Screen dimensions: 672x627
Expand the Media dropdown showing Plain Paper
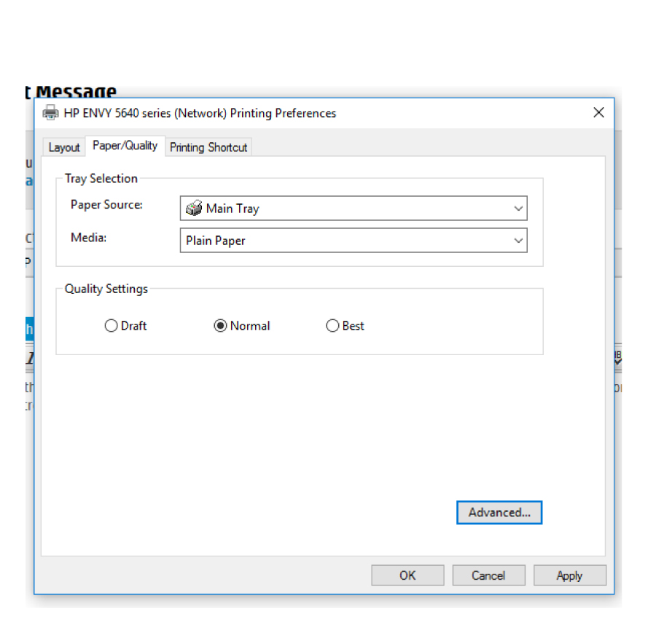[353, 241]
